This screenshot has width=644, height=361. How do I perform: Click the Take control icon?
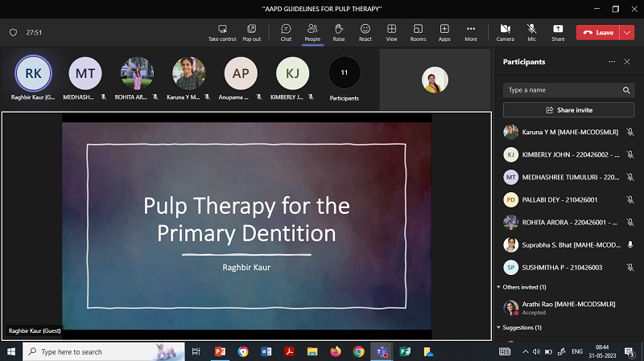click(222, 32)
